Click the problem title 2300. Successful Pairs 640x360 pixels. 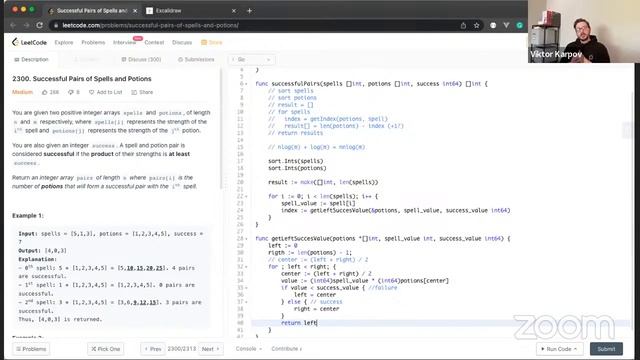coord(82,79)
